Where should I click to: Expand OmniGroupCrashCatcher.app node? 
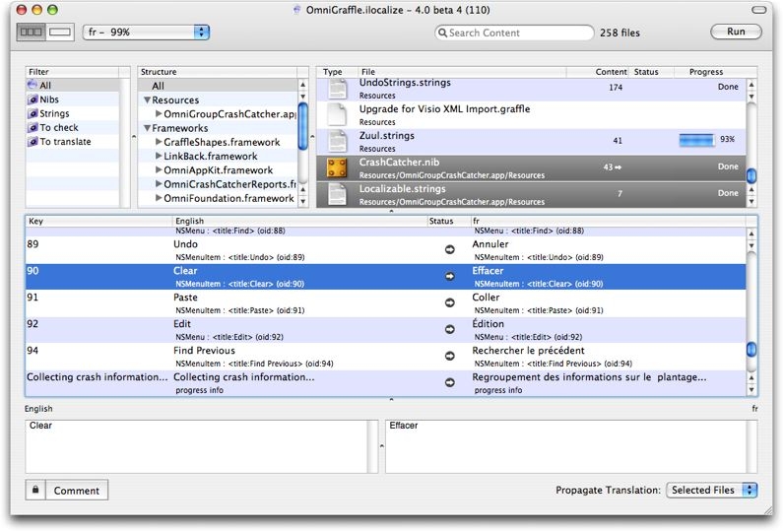click(159, 114)
